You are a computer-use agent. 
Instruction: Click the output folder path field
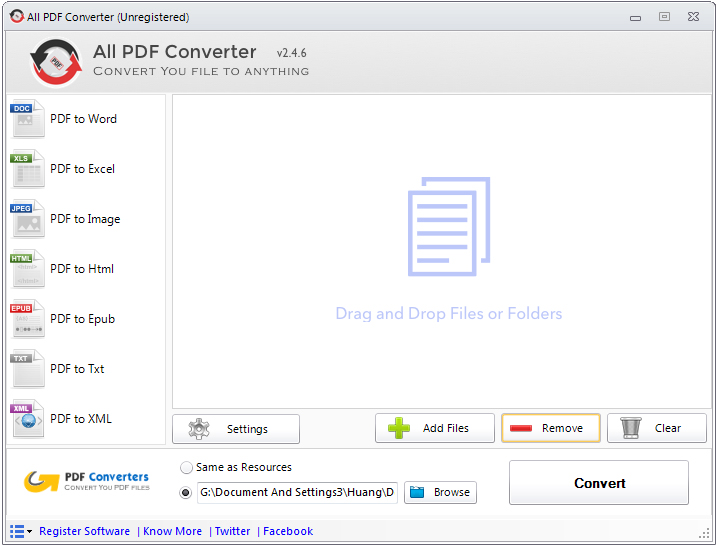297,492
